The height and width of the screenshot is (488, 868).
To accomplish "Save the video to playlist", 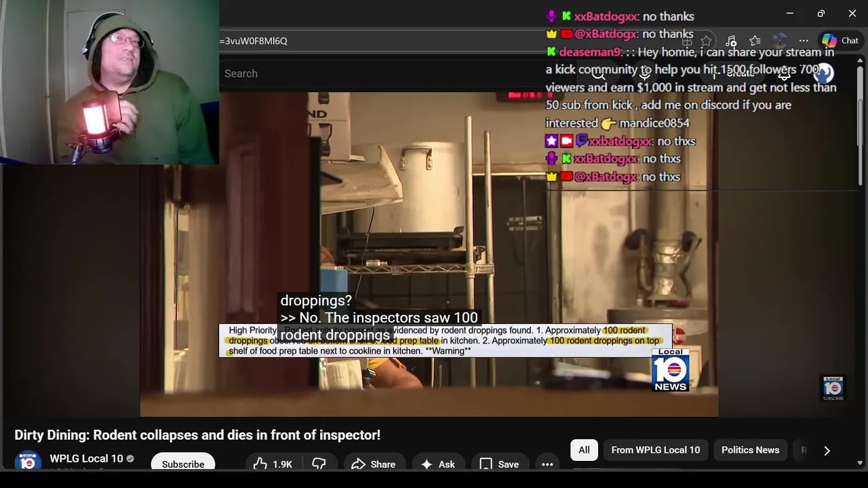I will 500,464.
